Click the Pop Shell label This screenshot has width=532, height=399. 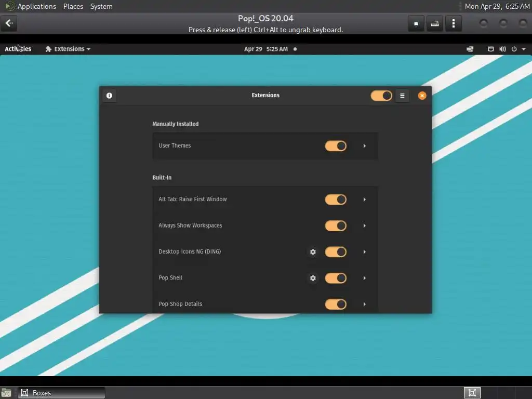tap(170, 277)
